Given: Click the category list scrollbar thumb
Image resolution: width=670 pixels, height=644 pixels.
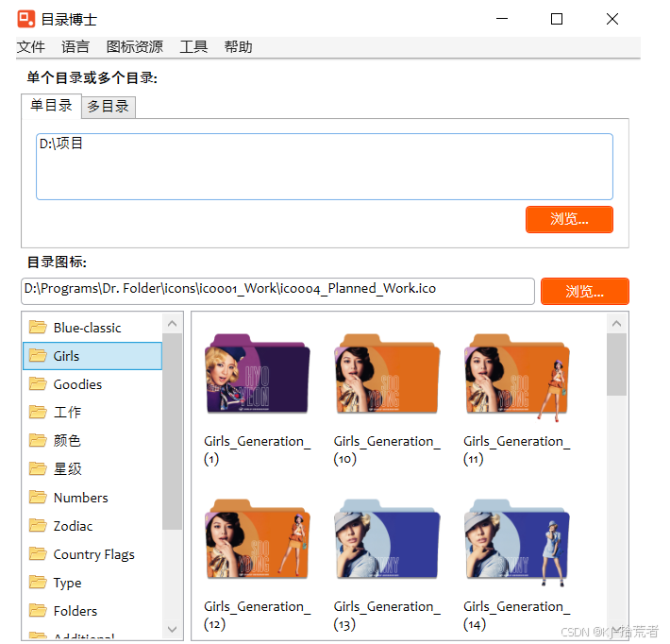Looking at the screenshot, I should click(172, 432).
